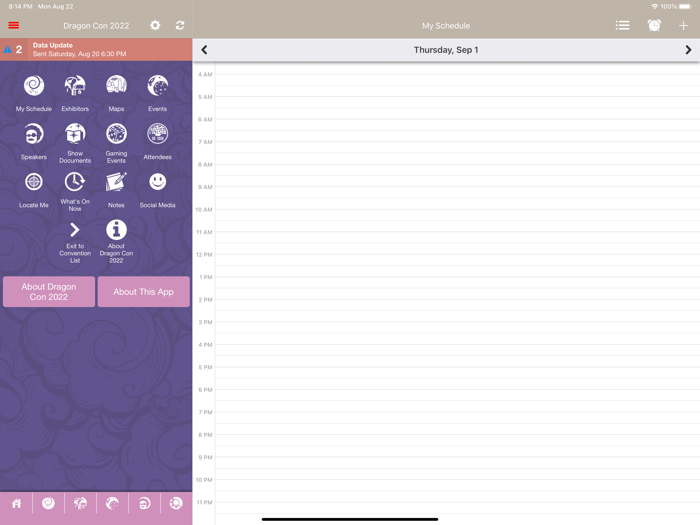Click About Dragon Con 2022 pink button
Image resolution: width=700 pixels, height=525 pixels.
(49, 292)
